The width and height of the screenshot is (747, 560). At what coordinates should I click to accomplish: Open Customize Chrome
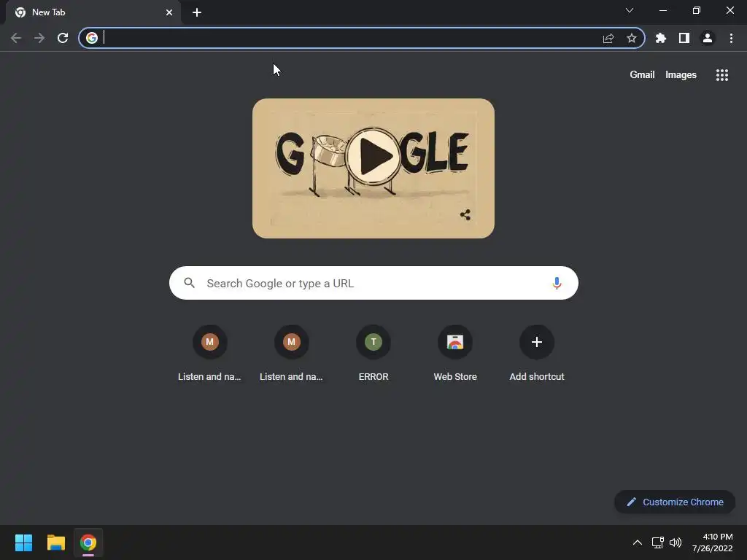675,502
